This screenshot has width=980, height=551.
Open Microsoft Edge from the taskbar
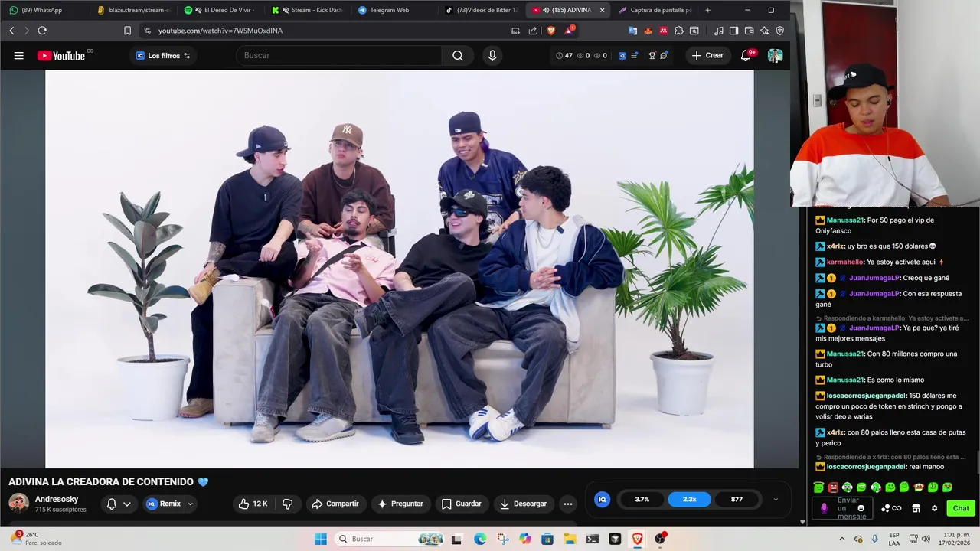tap(480, 539)
